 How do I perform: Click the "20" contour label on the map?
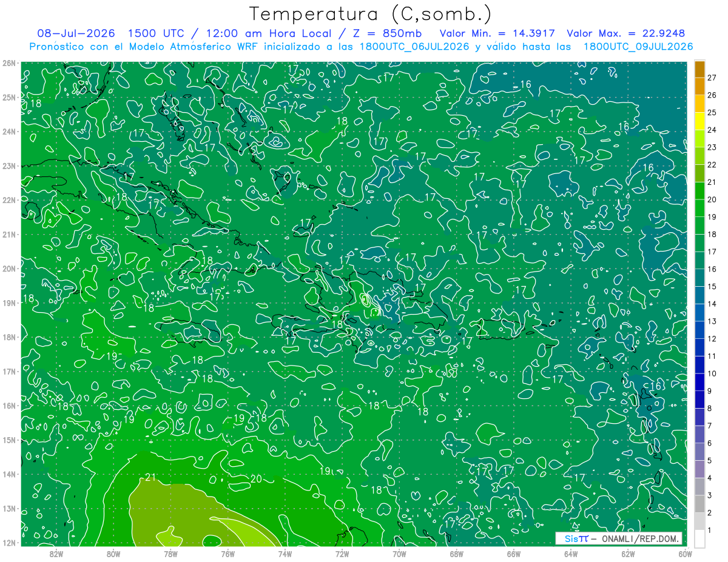click(256, 479)
